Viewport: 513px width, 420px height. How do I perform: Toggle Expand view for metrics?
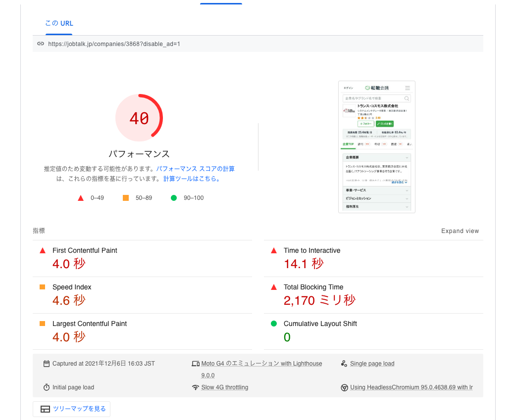pyautogui.click(x=460, y=231)
